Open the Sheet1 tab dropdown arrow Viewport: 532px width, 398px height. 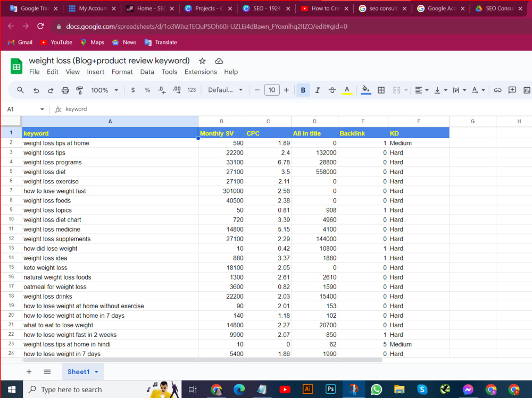(x=96, y=372)
